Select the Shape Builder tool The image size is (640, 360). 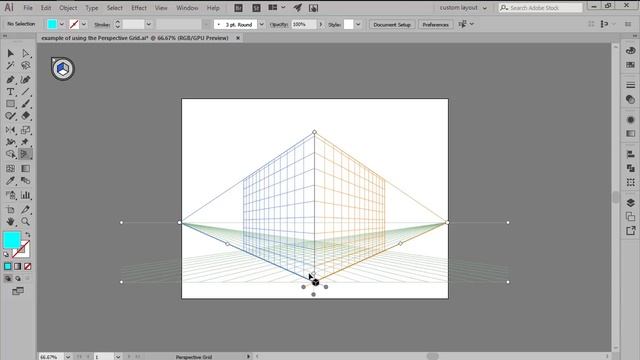click(x=11, y=154)
